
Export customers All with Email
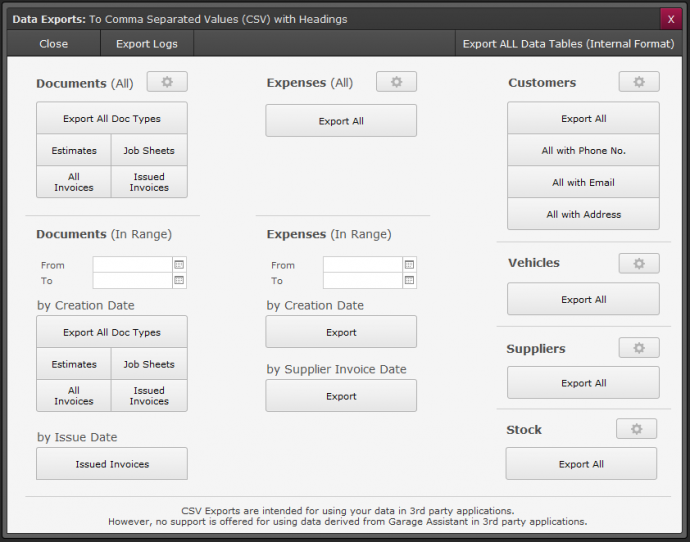[x=584, y=183]
